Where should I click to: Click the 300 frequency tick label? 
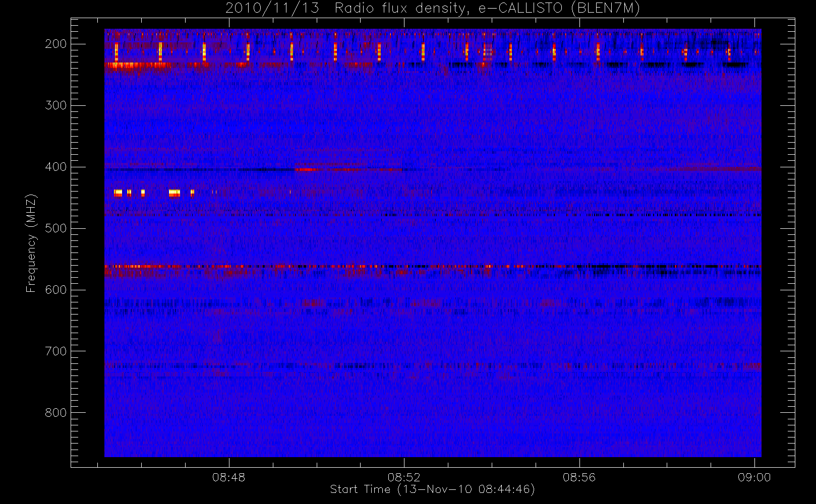pyautogui.click(x=56, y=105)
